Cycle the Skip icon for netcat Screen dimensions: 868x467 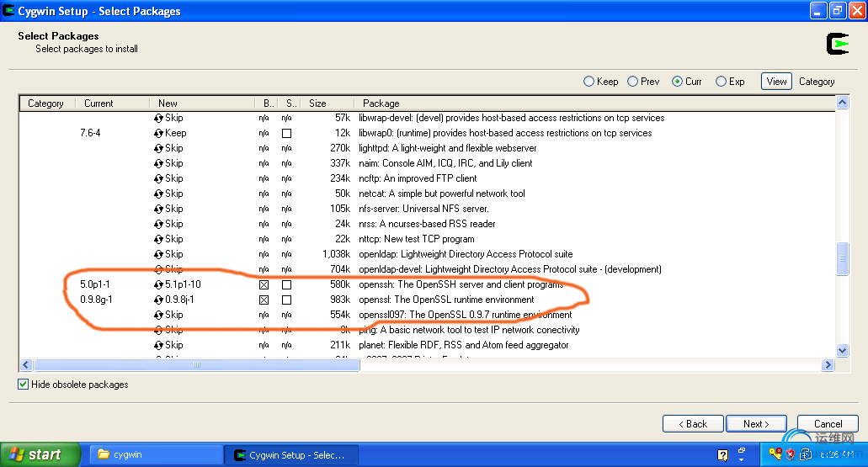pos(158,194)
